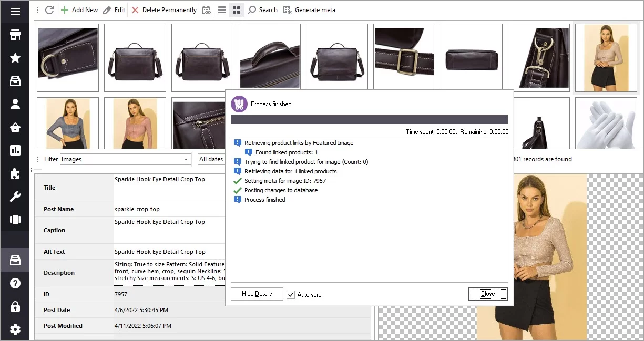This screenshot has width=644, height=341.
Task: Open the Search tool
Action: point(262,9)
